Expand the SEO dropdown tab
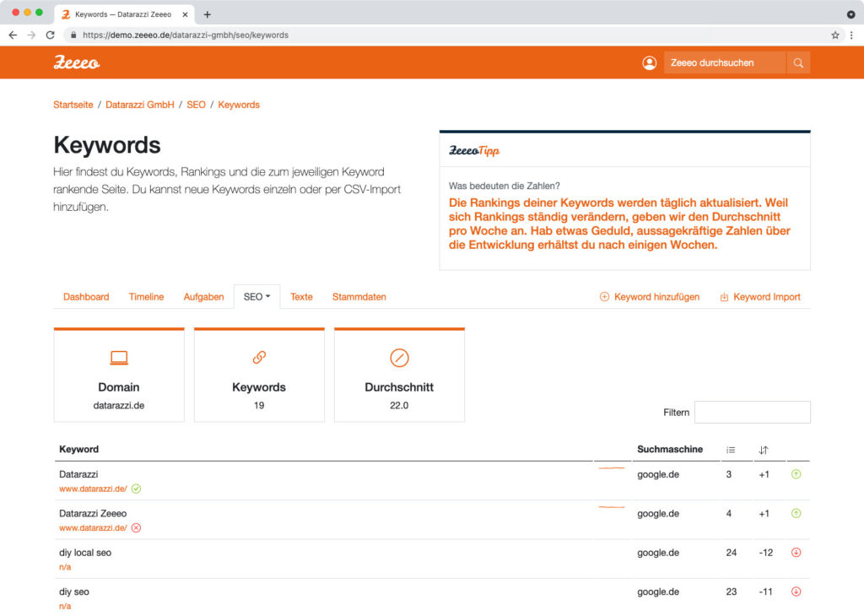The height and width of the screenshot is (616, 864). [256, 296]
